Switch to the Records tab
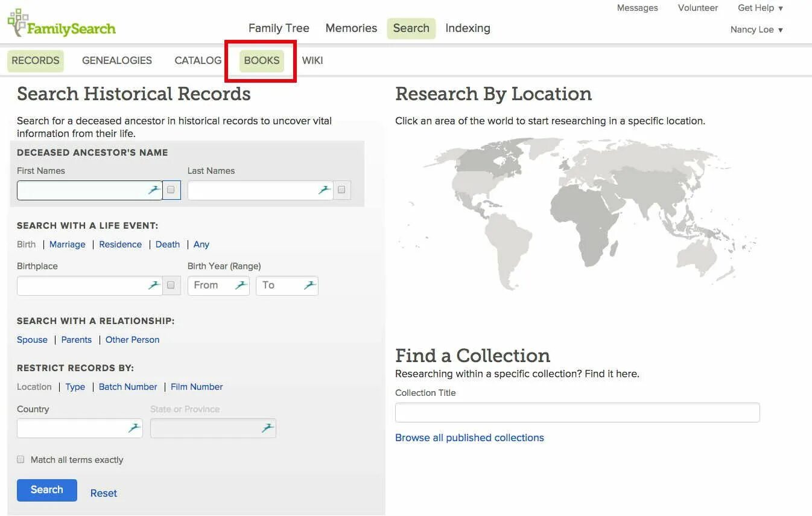The height and width of the screenshot is (516, 812). click(x=36, y=60)
